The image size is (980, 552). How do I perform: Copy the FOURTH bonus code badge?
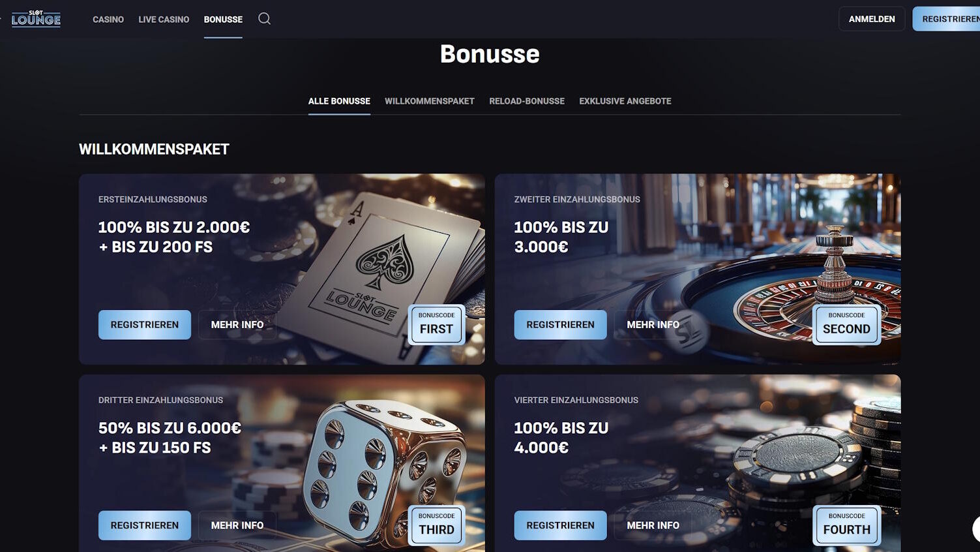[846, 525]
